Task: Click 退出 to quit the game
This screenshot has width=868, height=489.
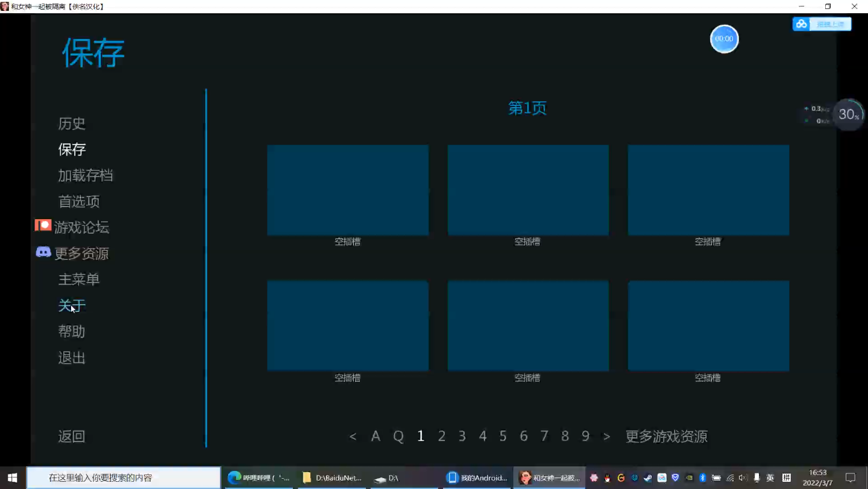Action: 72,358
